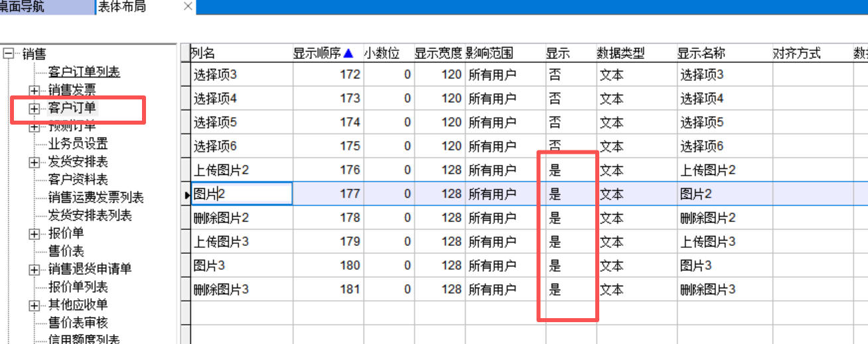The image size is (868, 344).
Task: Open 客户资料表 tree item
Action: point(78,180)
